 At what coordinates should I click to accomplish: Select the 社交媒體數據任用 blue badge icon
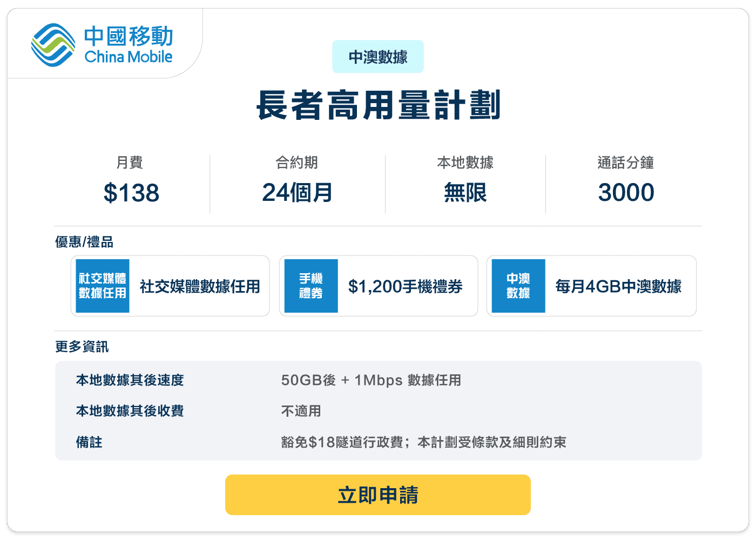[102, 286]
